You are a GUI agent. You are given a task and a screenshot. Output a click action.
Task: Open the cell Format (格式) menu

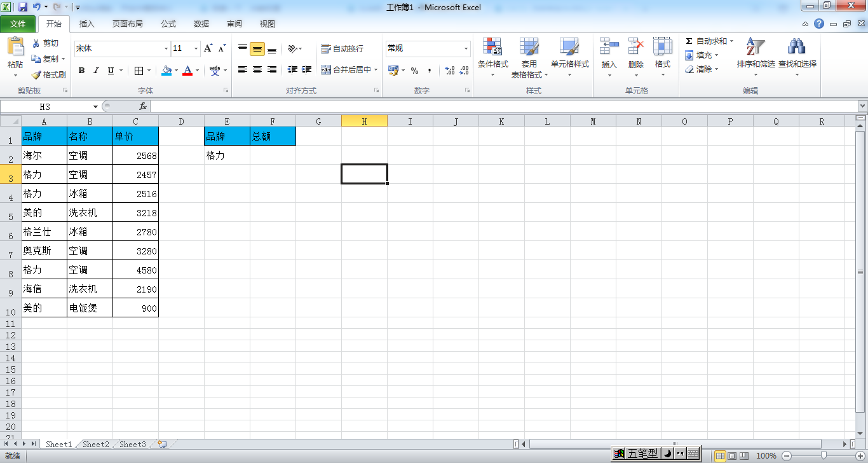tap(663, 58)
